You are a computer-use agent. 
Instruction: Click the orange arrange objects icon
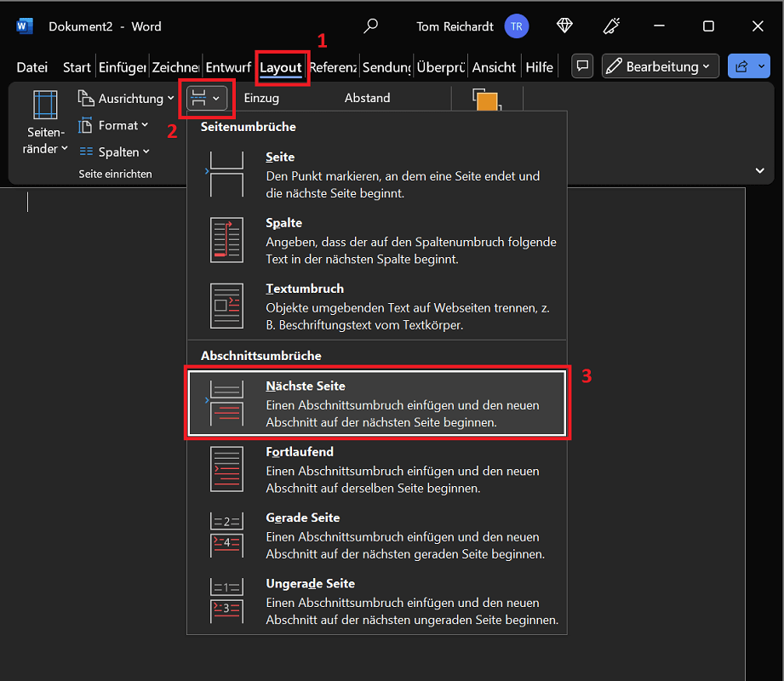coord(487,100)
